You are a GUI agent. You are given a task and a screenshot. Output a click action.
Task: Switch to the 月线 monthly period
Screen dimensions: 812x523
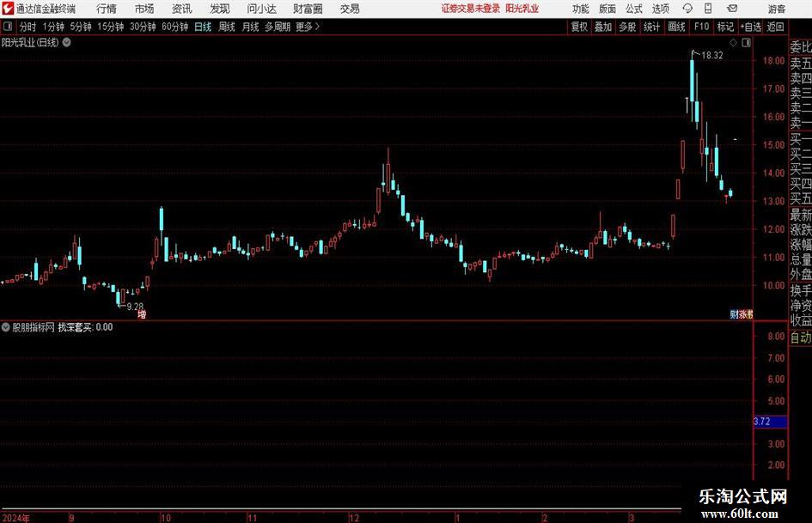(x=250, y=27)
